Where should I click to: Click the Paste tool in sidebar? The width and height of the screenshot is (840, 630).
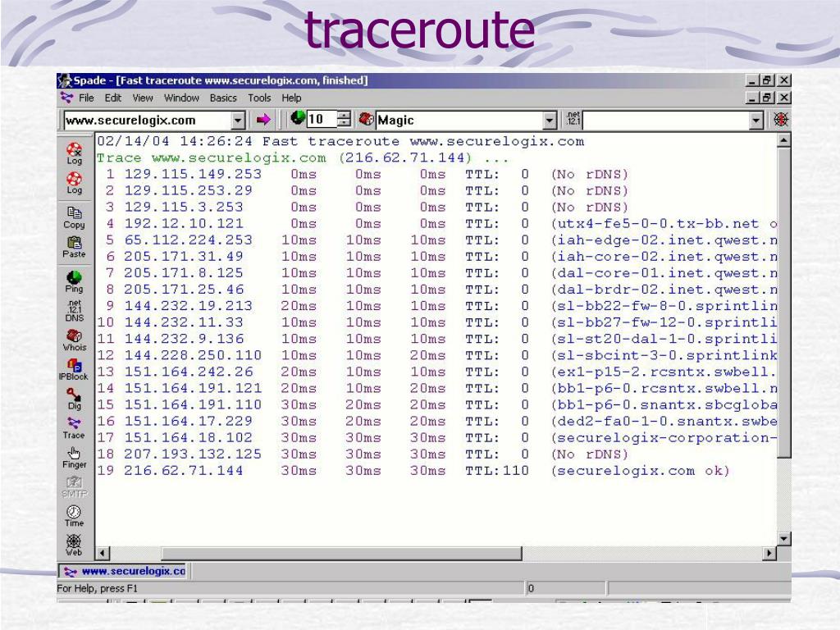(x=74, y=247)
